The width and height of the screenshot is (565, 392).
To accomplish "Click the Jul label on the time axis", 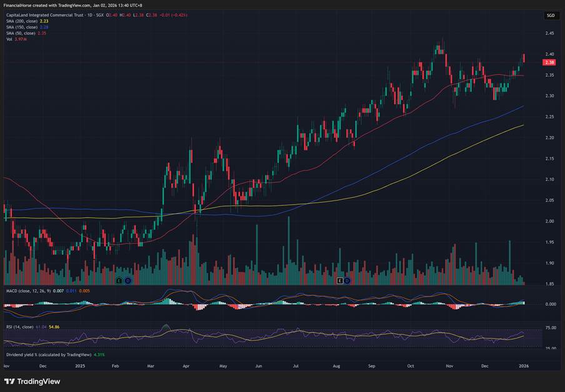I will (x=295, y=366).
